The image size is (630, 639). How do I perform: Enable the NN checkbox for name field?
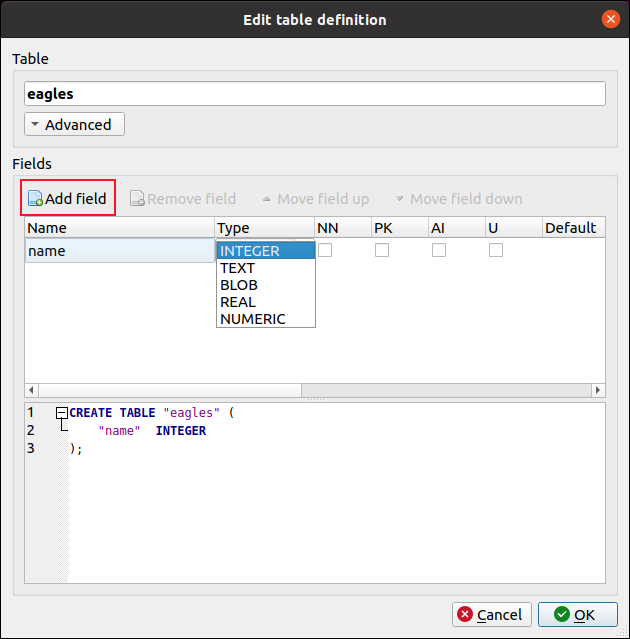pyautogui.click(x=325, y=251)
